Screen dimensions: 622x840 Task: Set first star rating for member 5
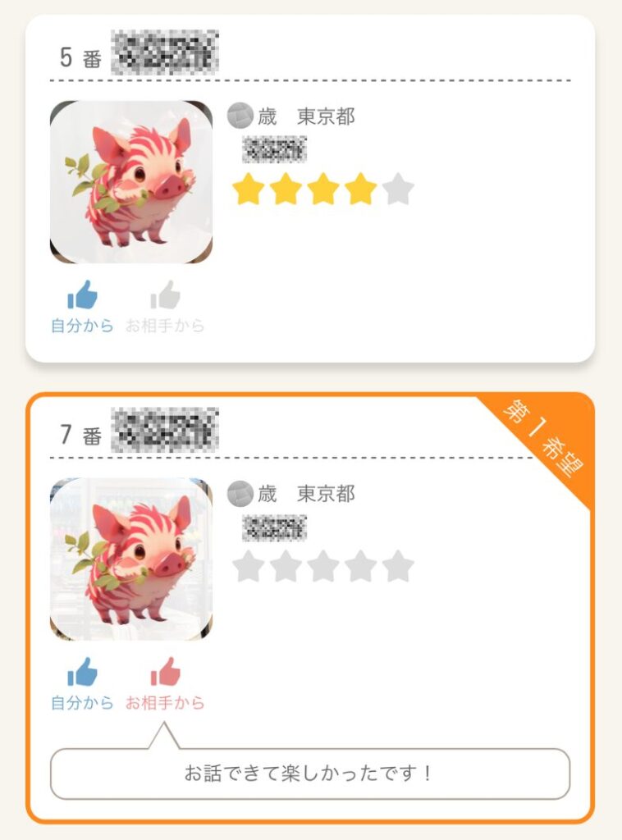249,189
